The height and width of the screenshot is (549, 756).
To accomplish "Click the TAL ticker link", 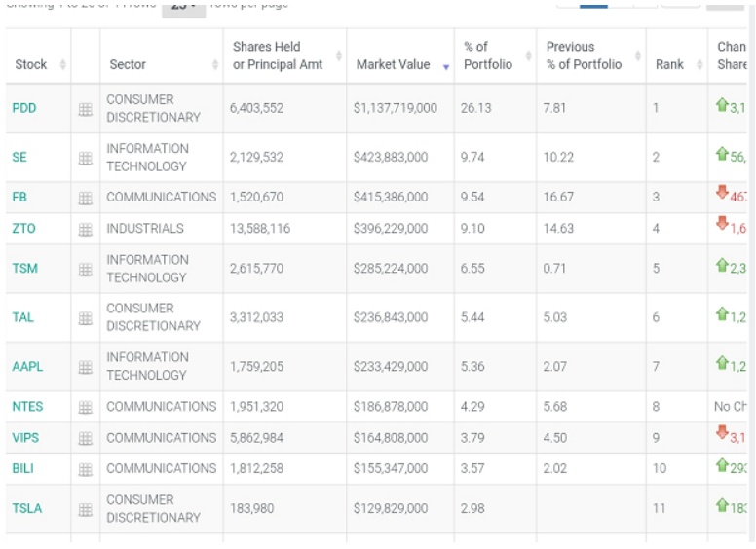I will click(23, 317).
